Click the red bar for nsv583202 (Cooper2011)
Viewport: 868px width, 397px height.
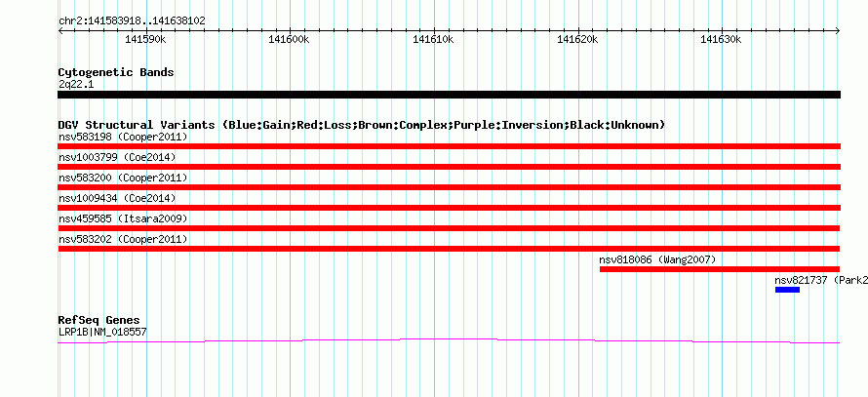449,249
